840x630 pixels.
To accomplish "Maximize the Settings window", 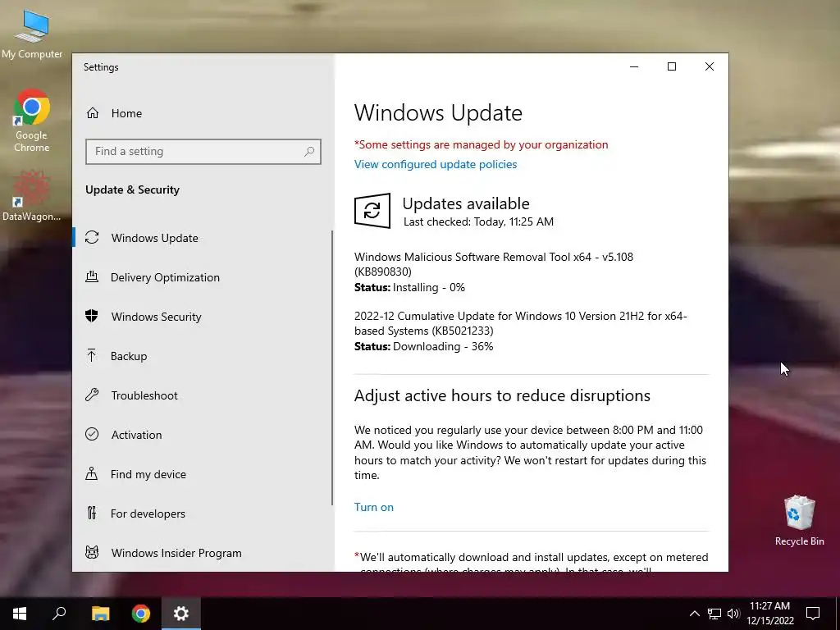I will pyautogui.click(x=672, y=66).
